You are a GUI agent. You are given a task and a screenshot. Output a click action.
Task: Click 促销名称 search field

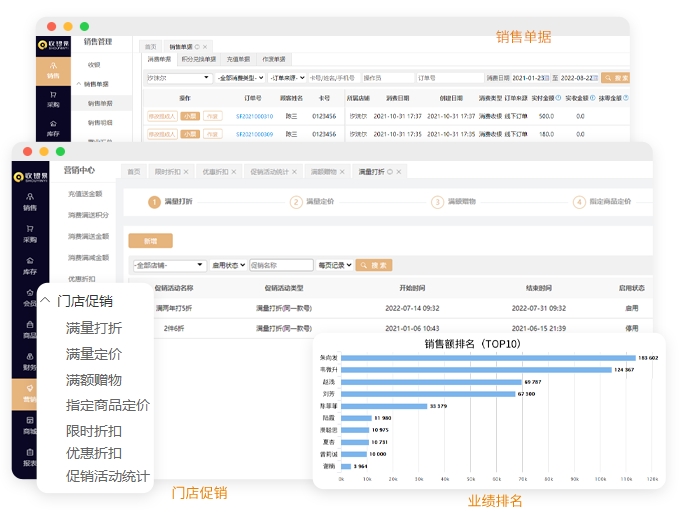281,265
